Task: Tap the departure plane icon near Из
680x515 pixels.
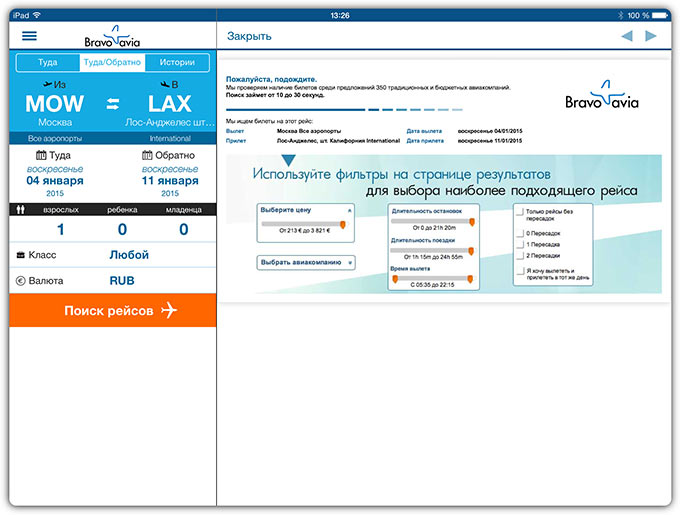Action: click(48, 84)
